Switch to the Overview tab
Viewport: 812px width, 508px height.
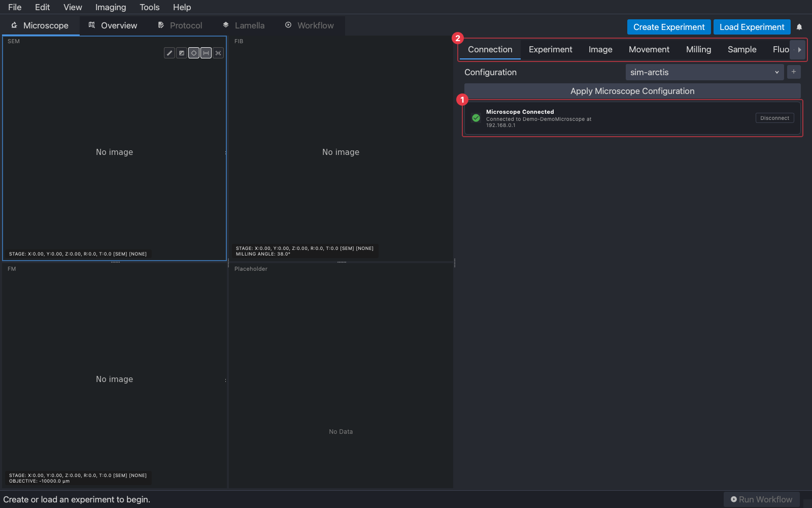click(113, 25)
